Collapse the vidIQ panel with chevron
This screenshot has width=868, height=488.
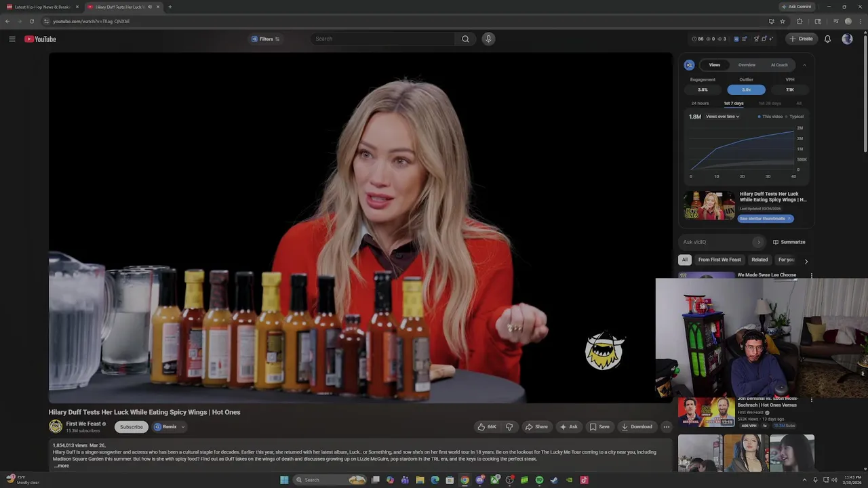(804, 65)
